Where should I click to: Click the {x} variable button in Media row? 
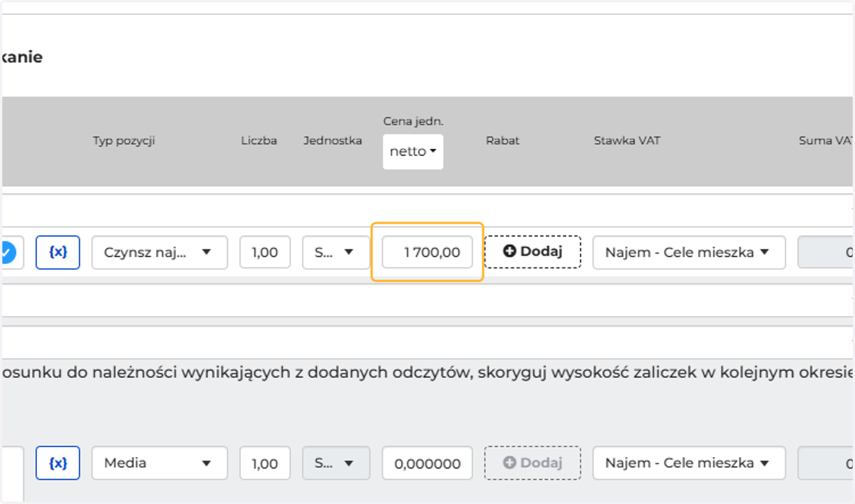[x=58, y=463]
